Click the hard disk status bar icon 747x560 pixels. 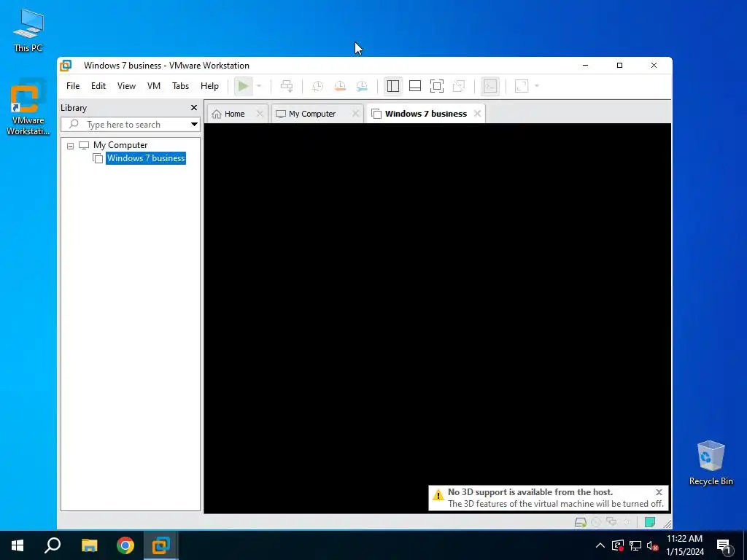tap(580, 522)
